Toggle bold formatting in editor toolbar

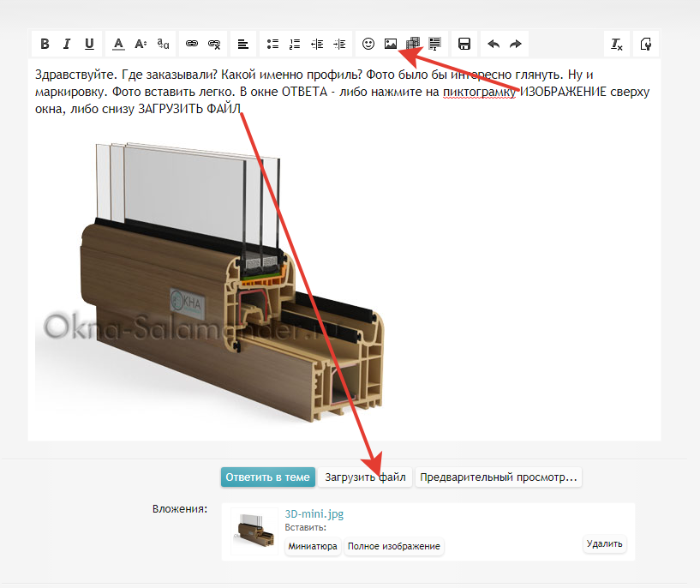(x=45, y=44)
